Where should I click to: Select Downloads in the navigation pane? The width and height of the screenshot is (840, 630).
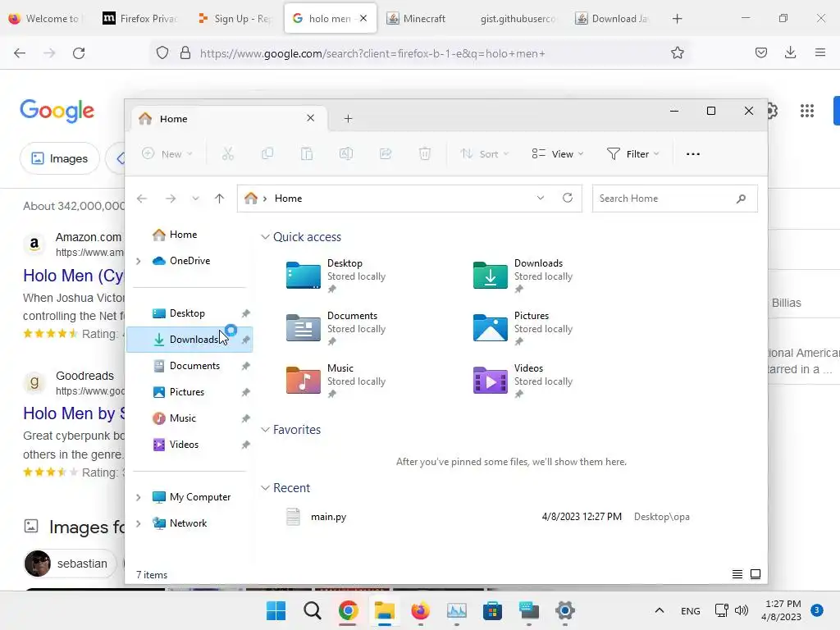click(x=189, y=340)
